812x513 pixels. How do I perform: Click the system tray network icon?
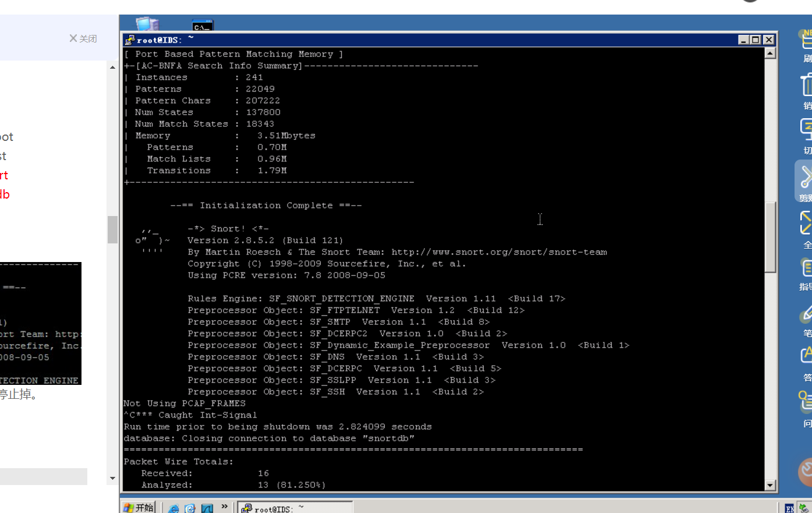pyautogui.click(x=804, y=508)
